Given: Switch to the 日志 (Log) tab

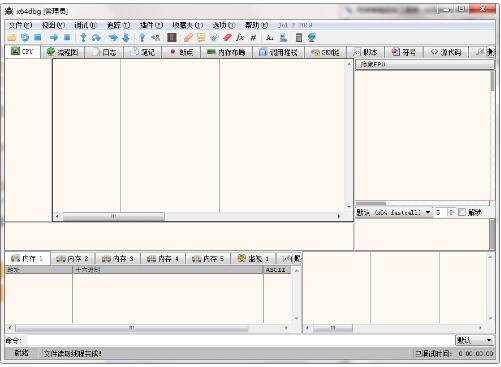Looking at the screenshot, I should coord(104,52).
